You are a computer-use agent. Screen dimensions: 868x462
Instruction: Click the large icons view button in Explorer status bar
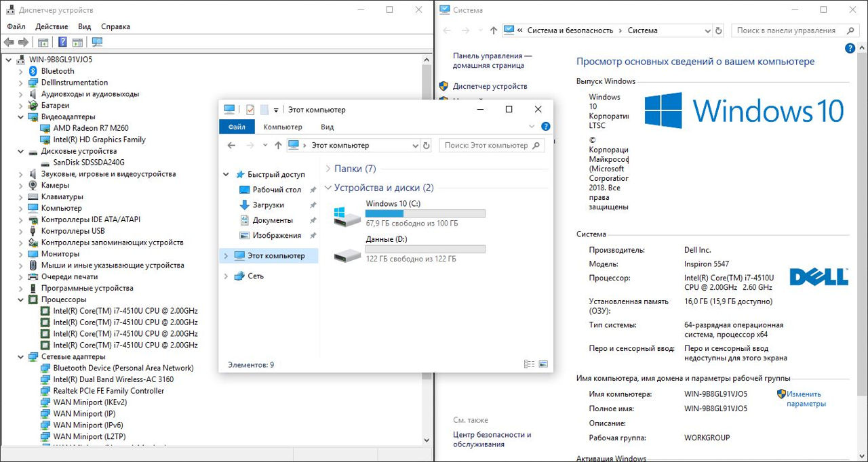pyautogui.click(x=542, y=364)
